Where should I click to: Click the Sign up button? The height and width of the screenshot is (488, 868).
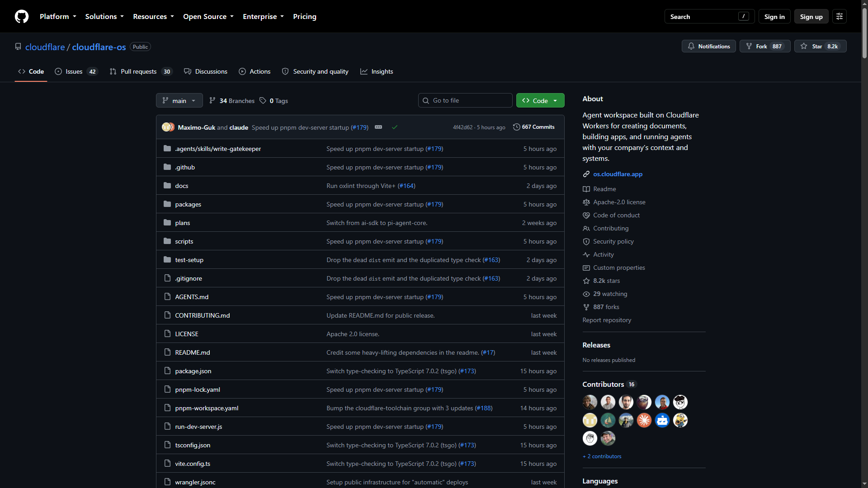pos(811,16)
